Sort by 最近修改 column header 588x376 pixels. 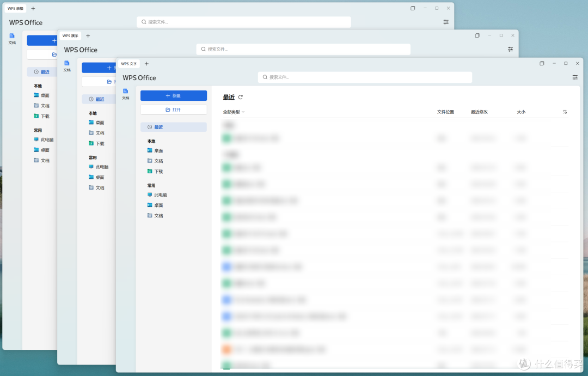click(479, 112)
